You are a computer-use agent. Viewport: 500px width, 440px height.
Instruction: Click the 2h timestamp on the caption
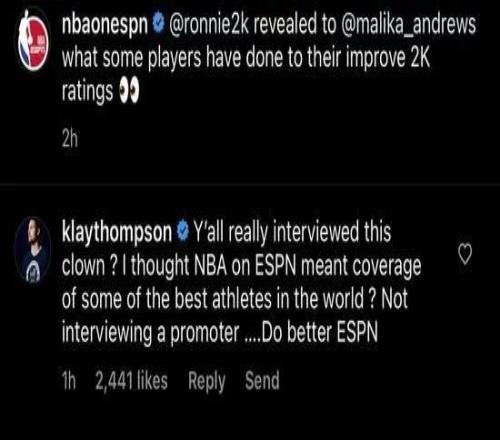[70, 138]
